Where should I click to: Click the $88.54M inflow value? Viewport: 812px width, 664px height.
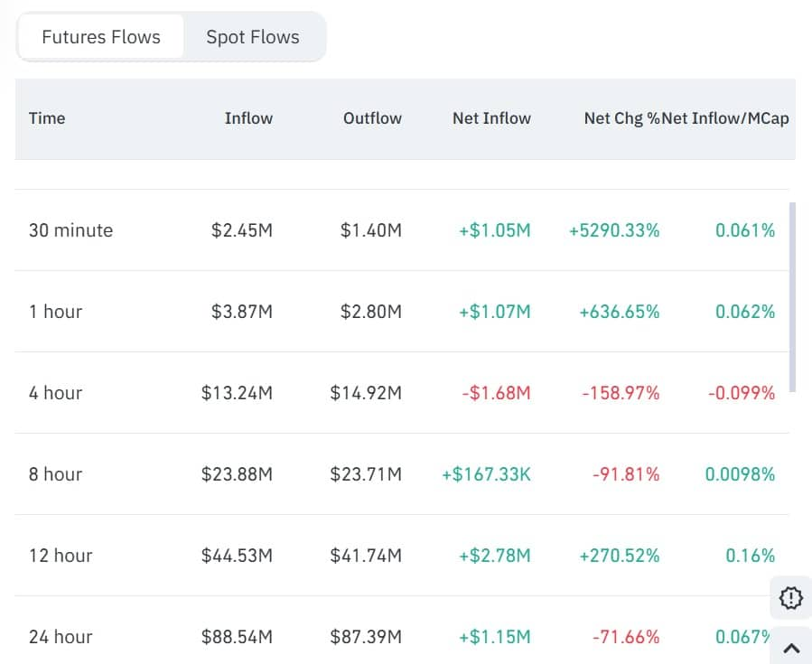tap(240, 637)
